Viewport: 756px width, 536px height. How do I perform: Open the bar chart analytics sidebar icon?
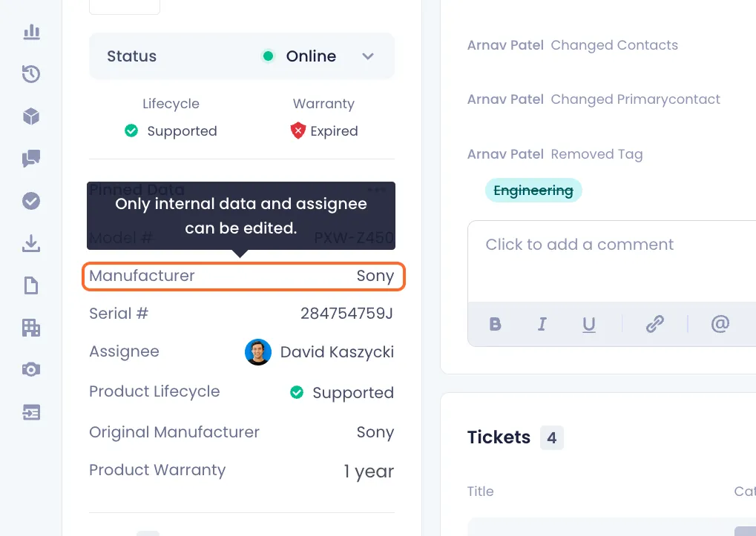pos(31,32)
